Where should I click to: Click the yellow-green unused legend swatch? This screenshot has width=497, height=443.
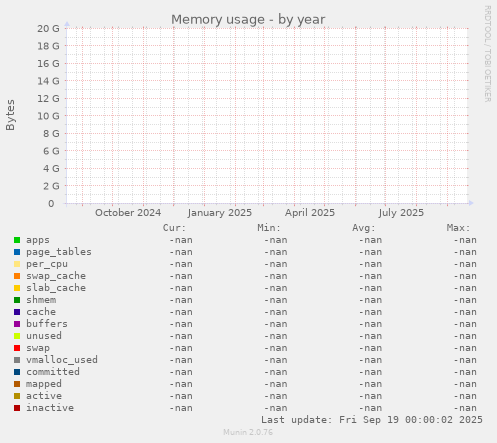point(17,336)
